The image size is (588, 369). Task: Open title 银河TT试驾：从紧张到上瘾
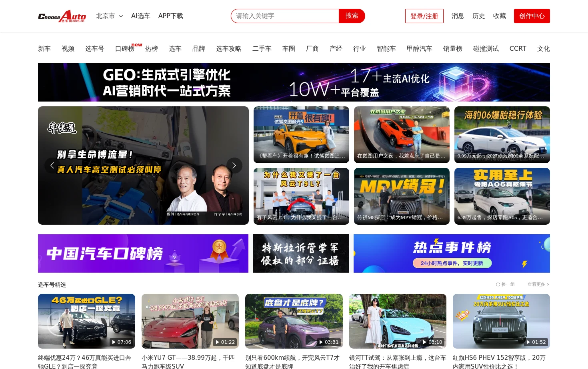(x=398, y=362)
